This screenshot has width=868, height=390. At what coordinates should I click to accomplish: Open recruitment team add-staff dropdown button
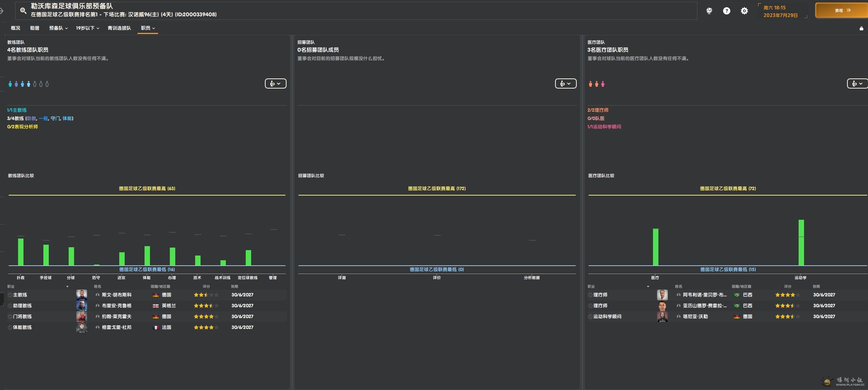566,83
